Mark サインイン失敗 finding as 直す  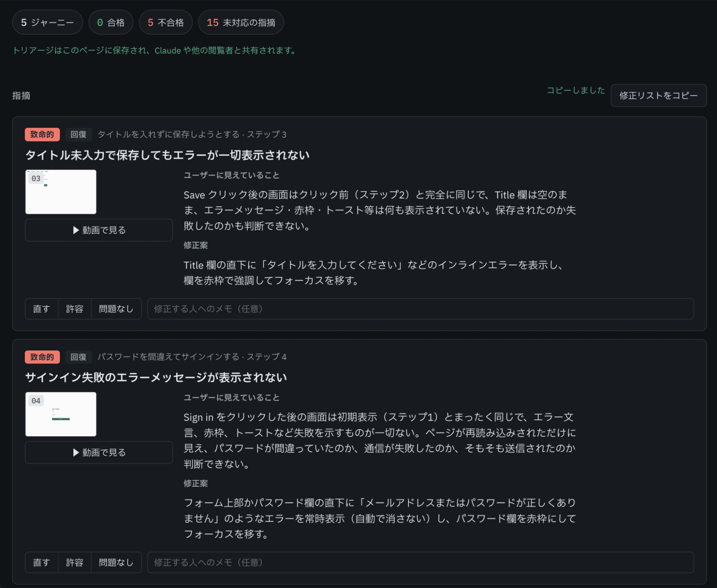click(42, 562)
